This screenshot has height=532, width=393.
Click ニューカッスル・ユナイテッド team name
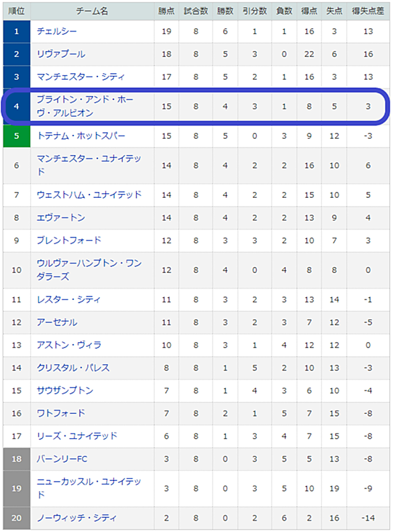(89, 488)
